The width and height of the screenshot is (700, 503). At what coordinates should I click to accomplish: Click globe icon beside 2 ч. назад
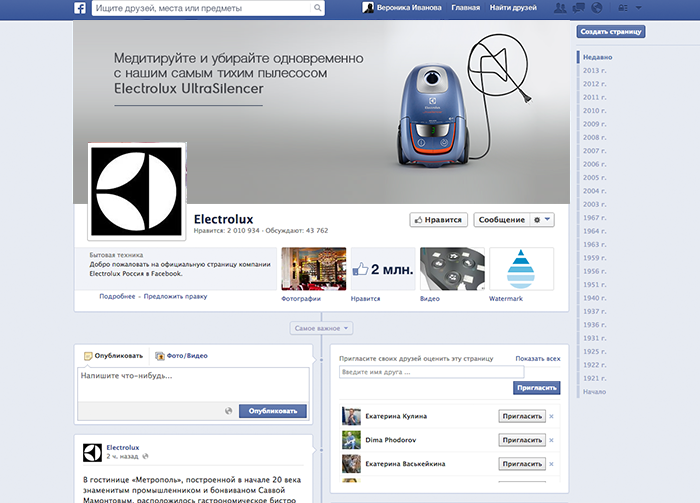(x=145, y=456)
